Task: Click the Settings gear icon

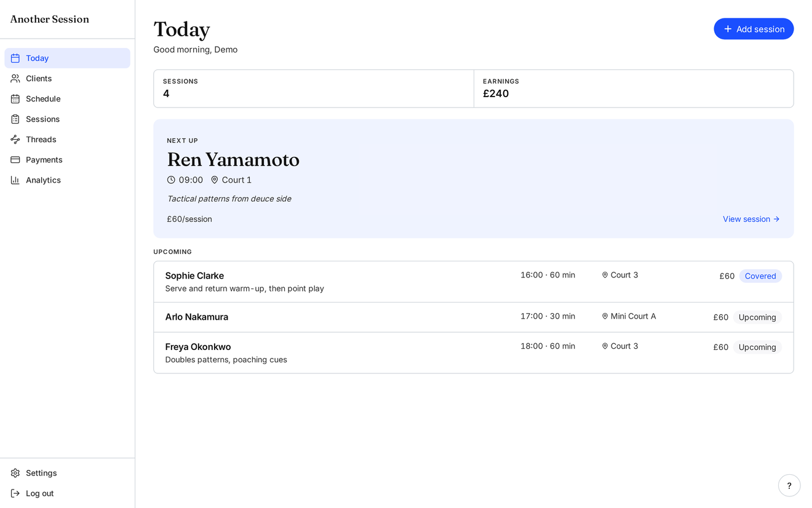Action: tap(15, 473)
